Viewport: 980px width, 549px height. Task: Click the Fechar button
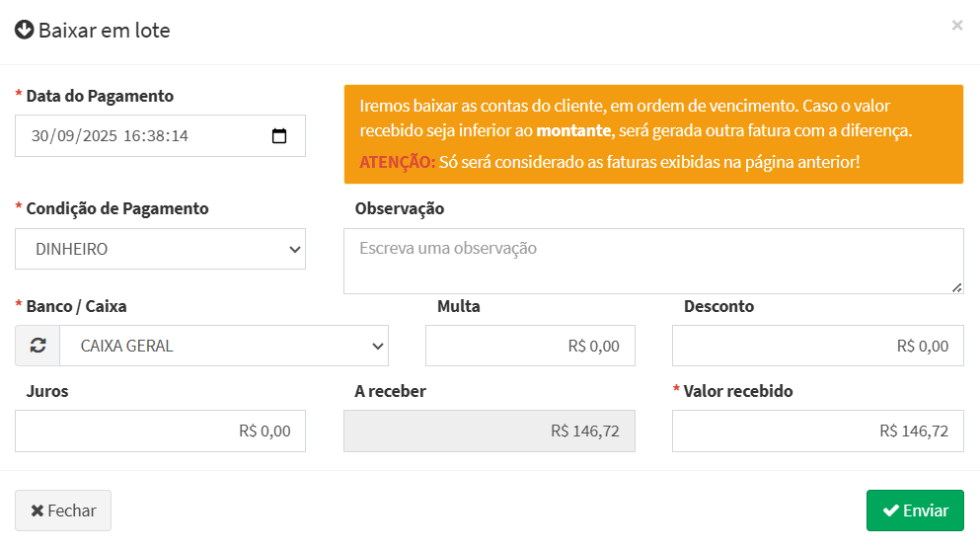[63, 510]
